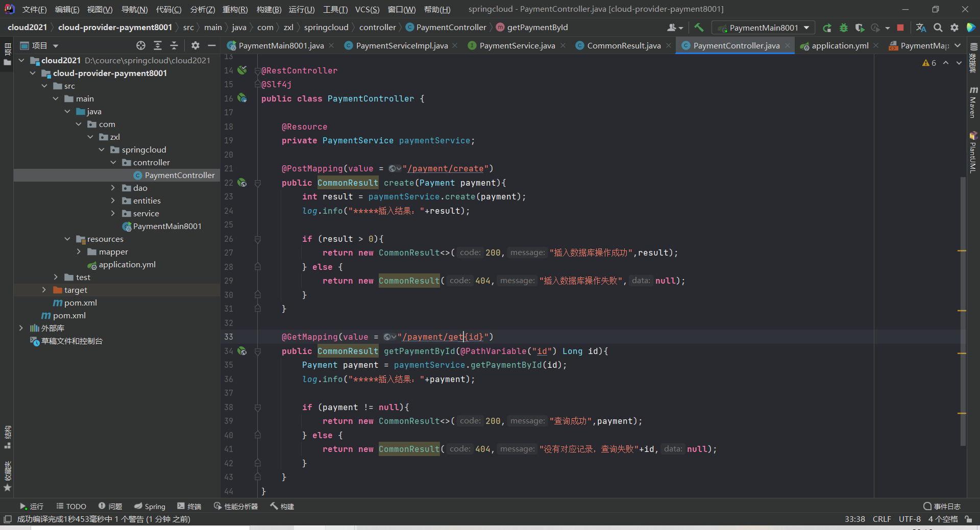980x530 pixels.
Task: Open the Event Log
Action: pyautogui.click(x=942, y=506)
